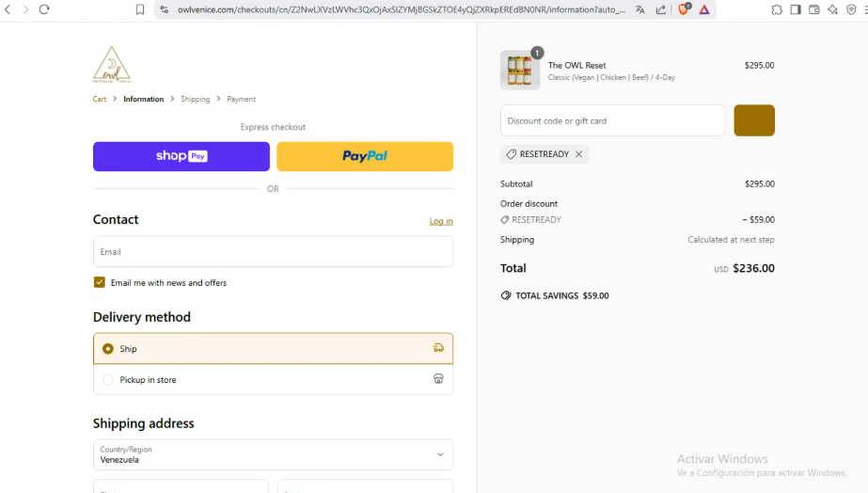Focus the Discount code or gift card field
The height and width of the screenshot is (493, 868).
612,120
